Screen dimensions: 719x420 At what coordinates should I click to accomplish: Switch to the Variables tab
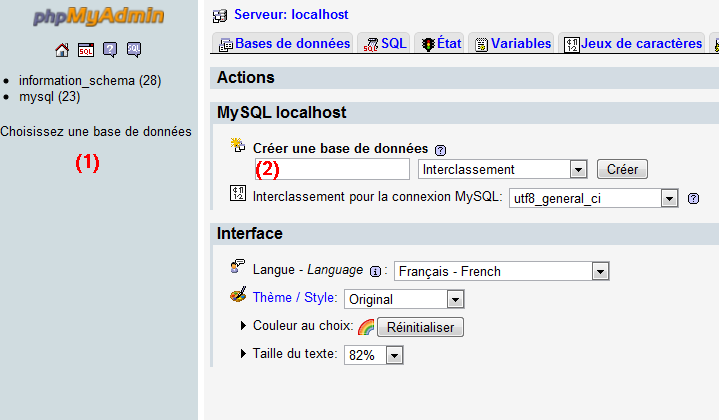(x=513, y=44)
